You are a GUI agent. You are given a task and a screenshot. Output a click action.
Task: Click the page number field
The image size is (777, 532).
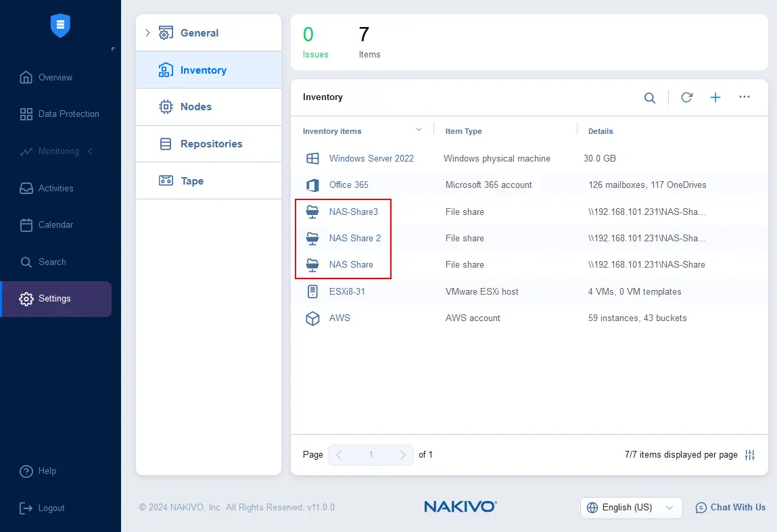click(x=371, y=455)
